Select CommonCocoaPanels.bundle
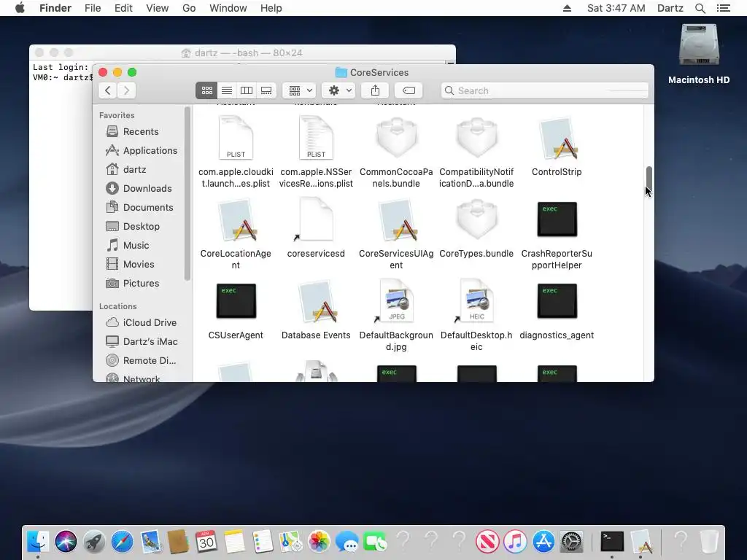This screenshot has width=747, height=560. 396,152
